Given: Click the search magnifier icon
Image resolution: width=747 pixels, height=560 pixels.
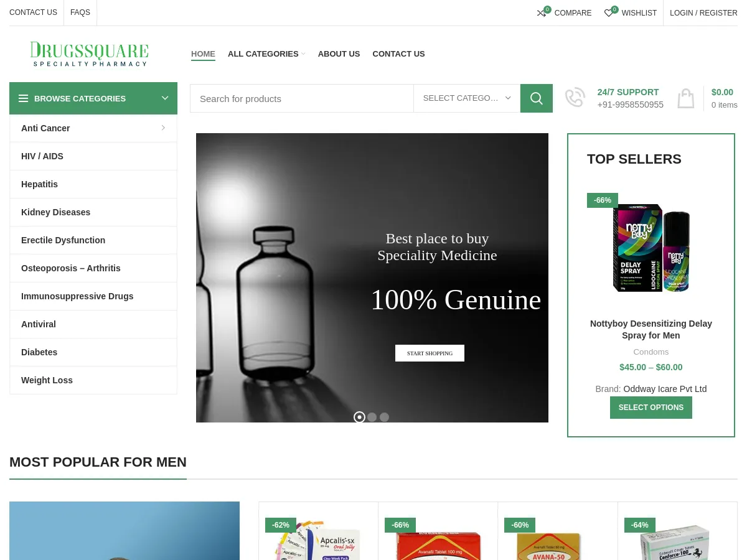Looking at the screenshot, I should [x=536, y=98].
